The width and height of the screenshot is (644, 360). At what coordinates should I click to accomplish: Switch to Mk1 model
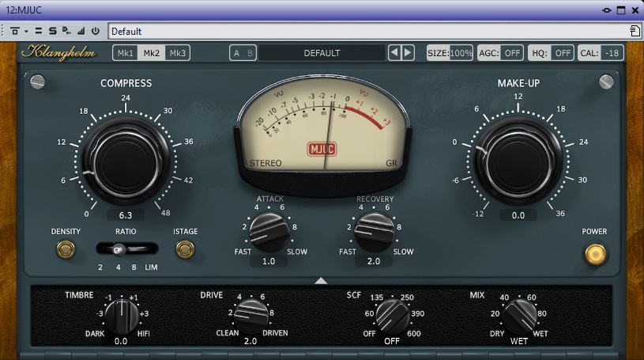[x=126, y=53]
